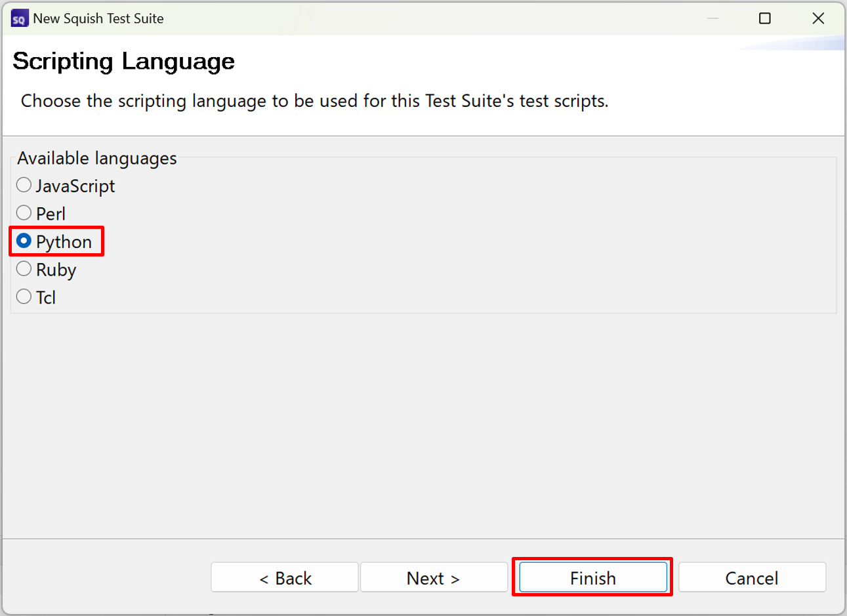
Task: Select the Tcl language option
Action: pos(24,297)
